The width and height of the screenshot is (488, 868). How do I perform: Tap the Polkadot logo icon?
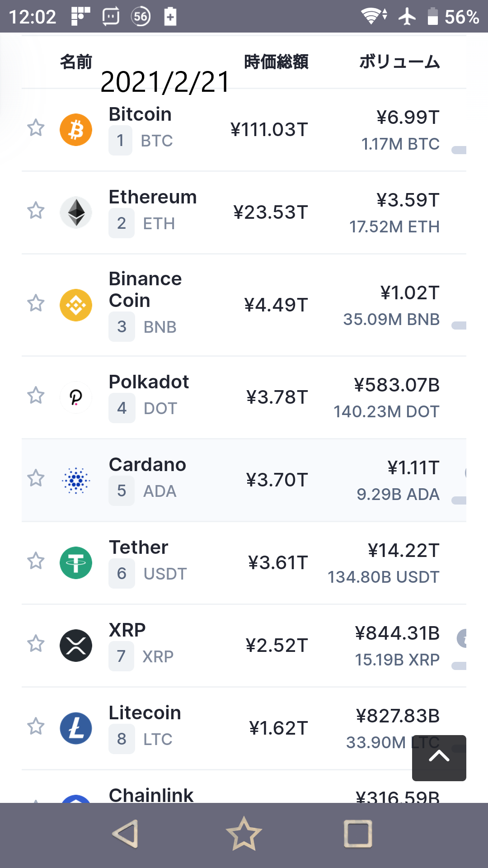point(76,397)
